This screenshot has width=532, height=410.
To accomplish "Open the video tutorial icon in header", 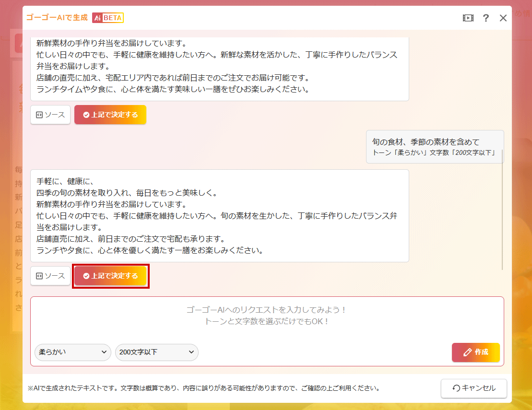I will click(468, 18).
